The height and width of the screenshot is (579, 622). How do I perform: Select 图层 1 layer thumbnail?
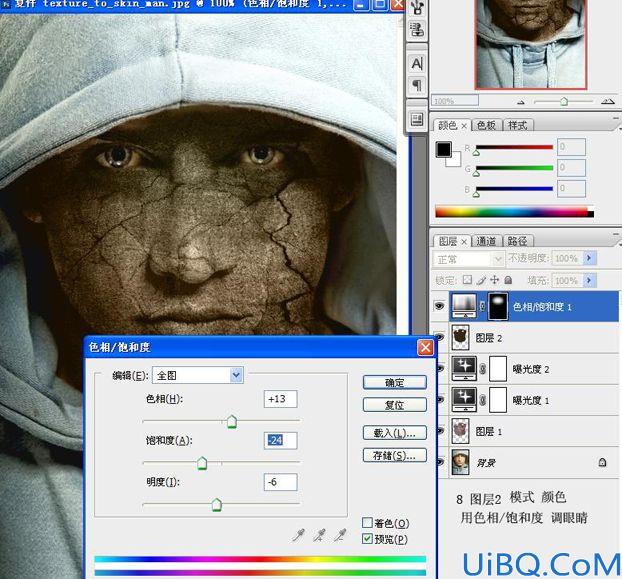[x=461, y=431]
